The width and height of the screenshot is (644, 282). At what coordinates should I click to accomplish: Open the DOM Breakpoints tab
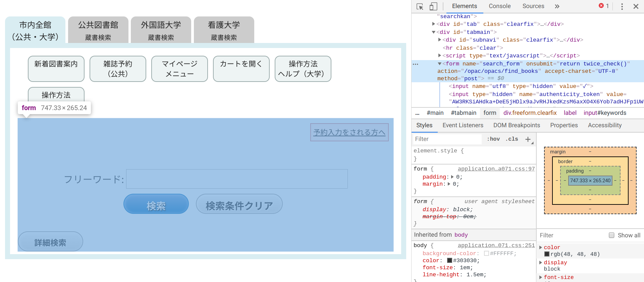pos(517,125)
